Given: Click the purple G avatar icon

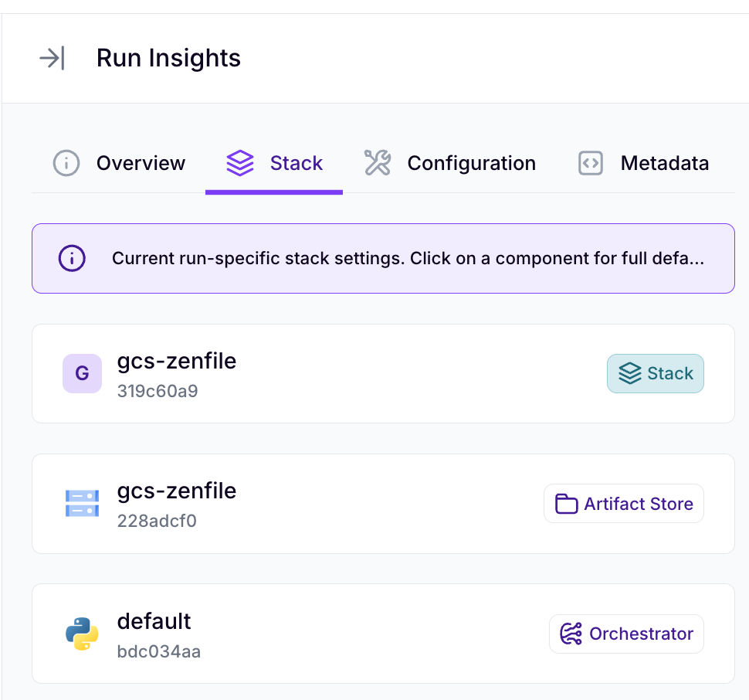Looking at the screenshot, I should click(82, 374).
